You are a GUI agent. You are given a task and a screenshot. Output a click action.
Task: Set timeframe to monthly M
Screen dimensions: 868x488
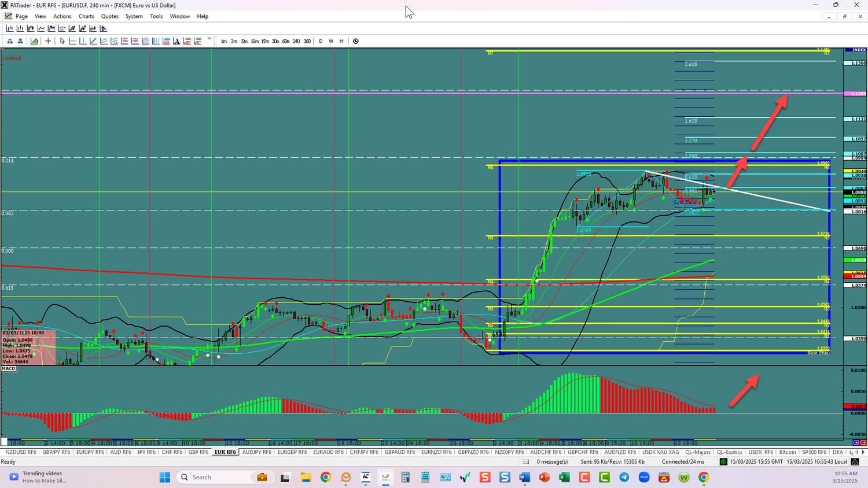point(341,41)
